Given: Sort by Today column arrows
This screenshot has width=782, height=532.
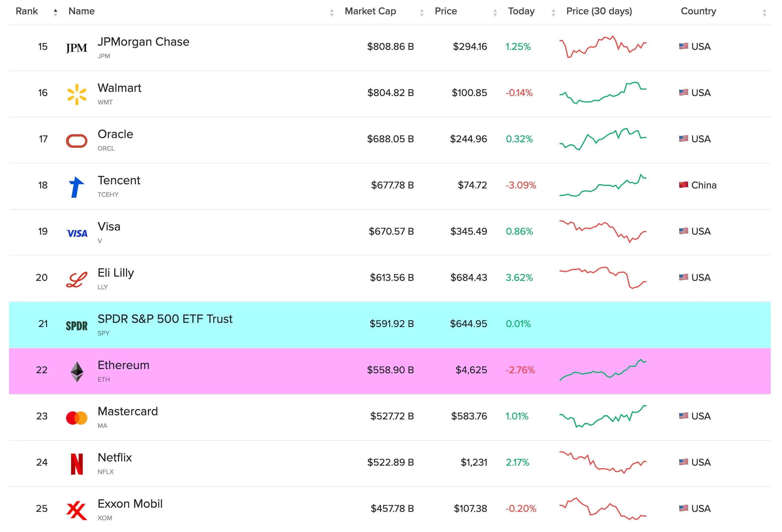Looking at the screenshot, I should pos(553,13).
